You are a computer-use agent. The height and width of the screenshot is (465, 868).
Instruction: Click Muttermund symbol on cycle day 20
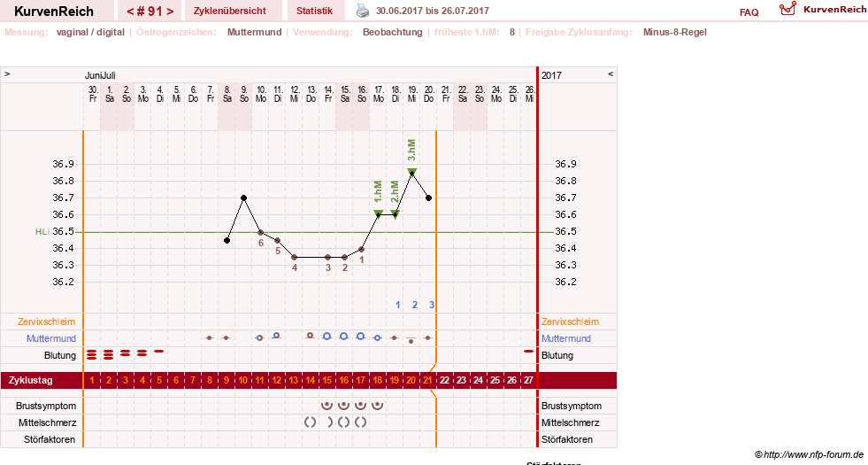(x=411, y=340)
